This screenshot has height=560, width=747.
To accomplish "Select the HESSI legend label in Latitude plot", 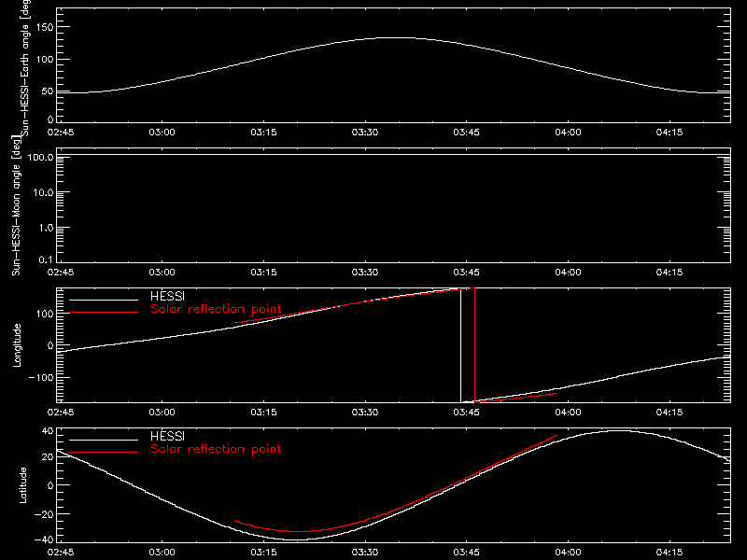I will pyautogui.click(x=167, y=436).
